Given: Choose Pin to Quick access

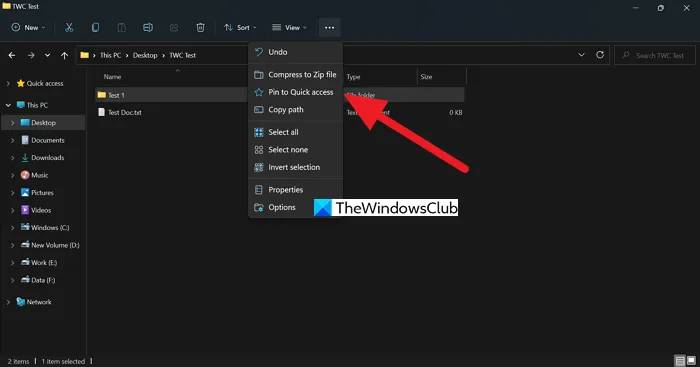Looking at the screenshot, I should pyautogui.click(x=295, y=92).
